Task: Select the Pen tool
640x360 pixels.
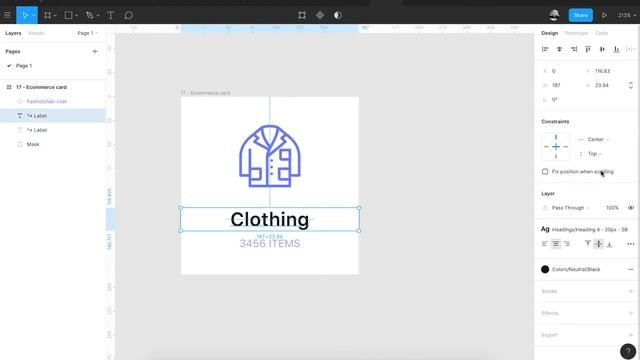Action: (x=89, y=15)
